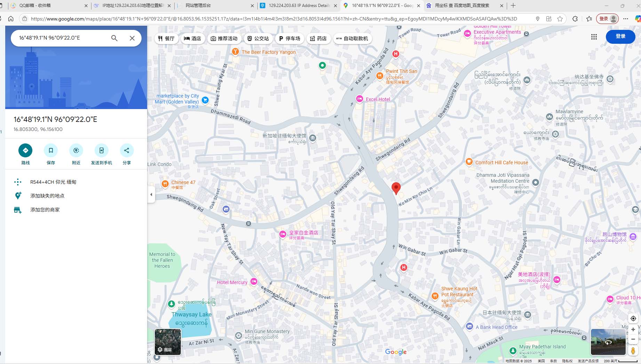The width and height of the screenshot is (641, 364).
Task: Click the blue Sign in (登录) button
Action: (620, 36)
